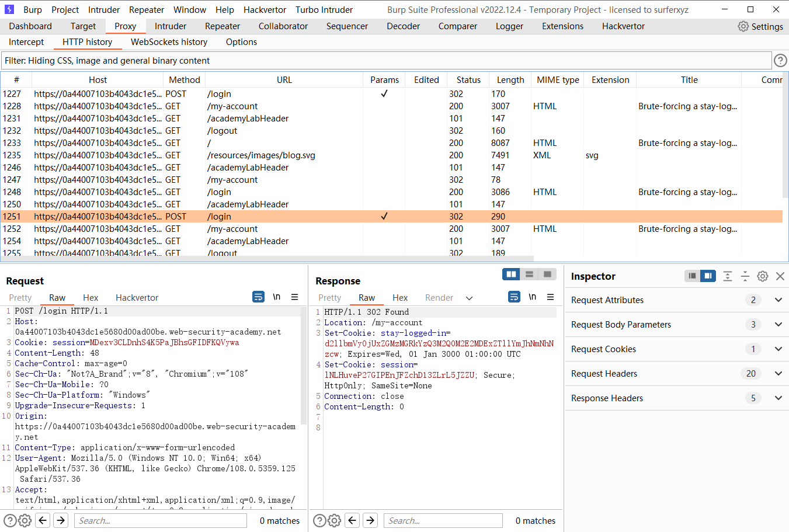Viewport: 789px width, 532px height.
Task: Select history row 1248 GET /login
Action: (391, 192)
